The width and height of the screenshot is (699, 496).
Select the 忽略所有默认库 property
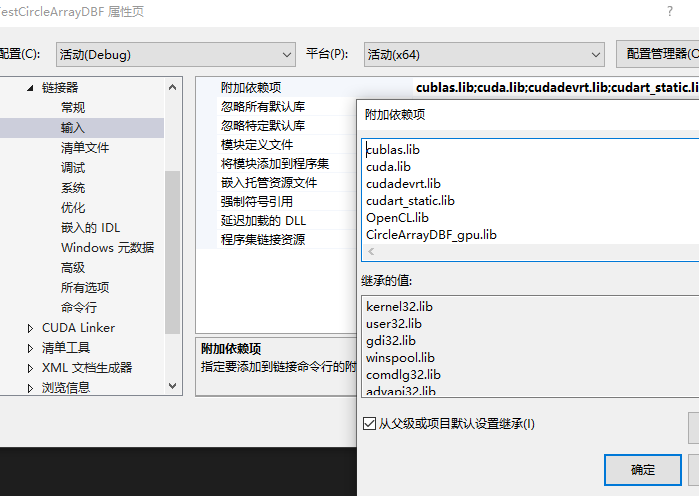tap(263, 107)
